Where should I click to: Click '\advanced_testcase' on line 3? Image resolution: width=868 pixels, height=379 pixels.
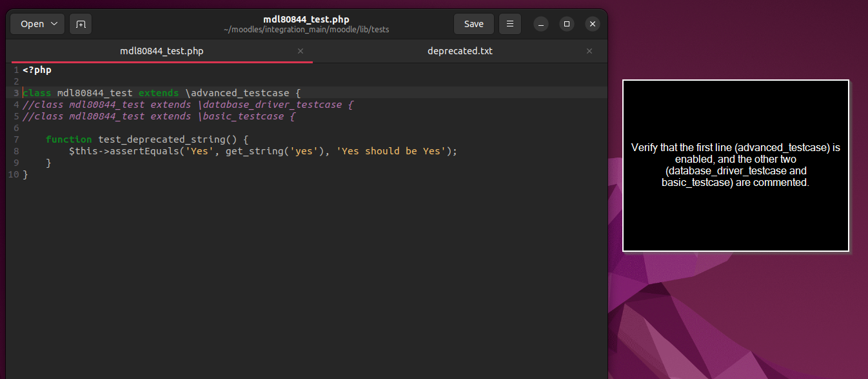tap(237, 93)
